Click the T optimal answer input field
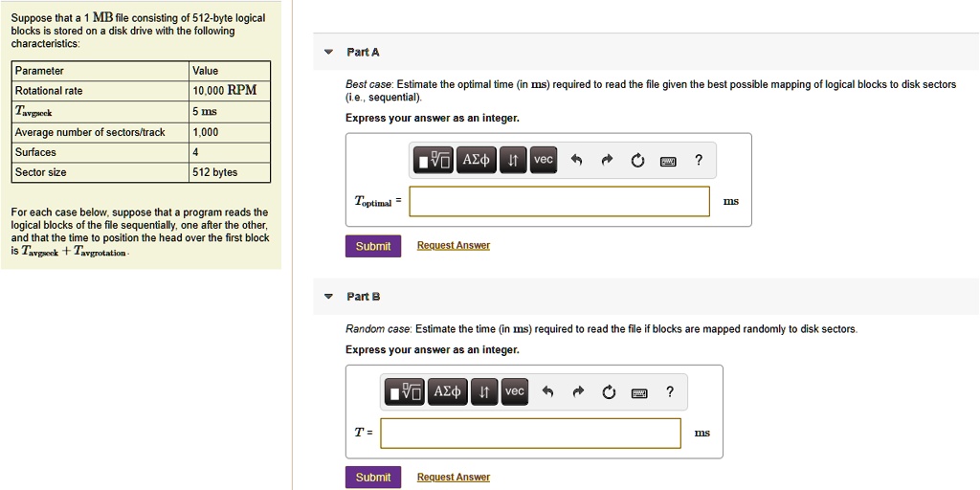 (x=559, y=201)
